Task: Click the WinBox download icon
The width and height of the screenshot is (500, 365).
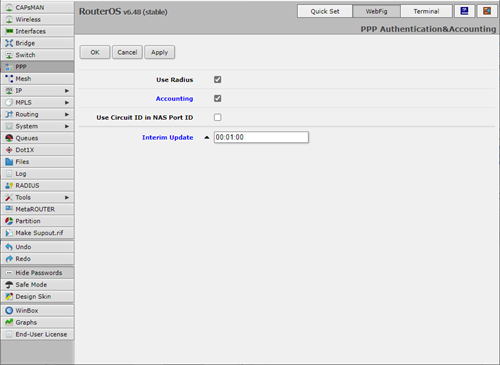Action: [9, 310]
